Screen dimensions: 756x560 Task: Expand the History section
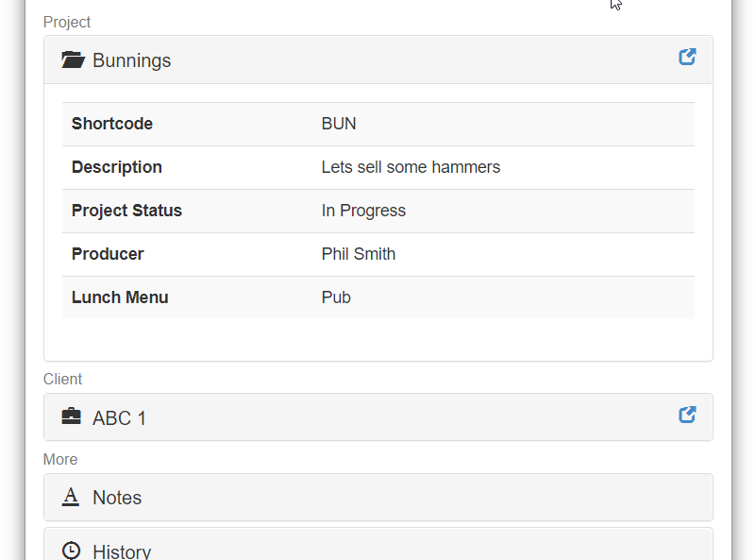pos(378,544)
